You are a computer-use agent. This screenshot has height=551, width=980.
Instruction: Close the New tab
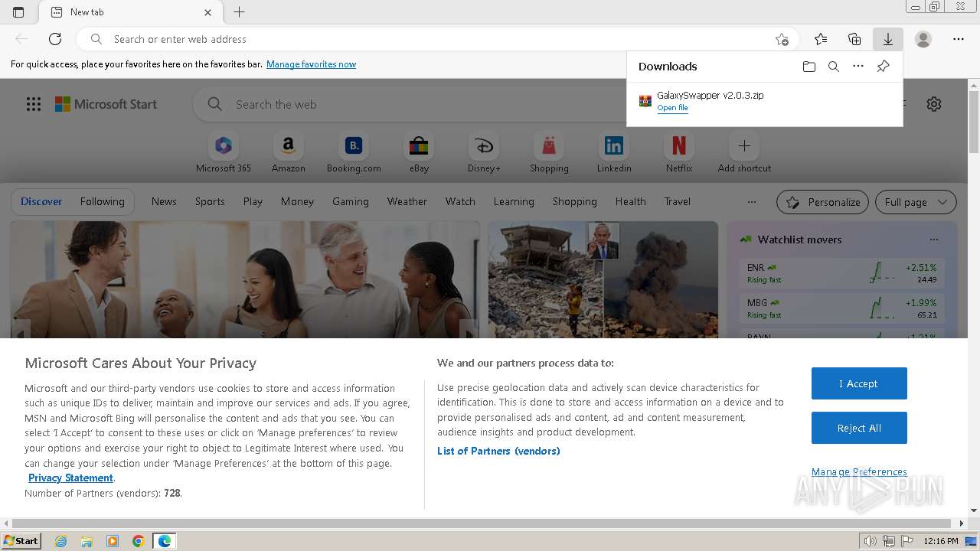click(208, 12)
